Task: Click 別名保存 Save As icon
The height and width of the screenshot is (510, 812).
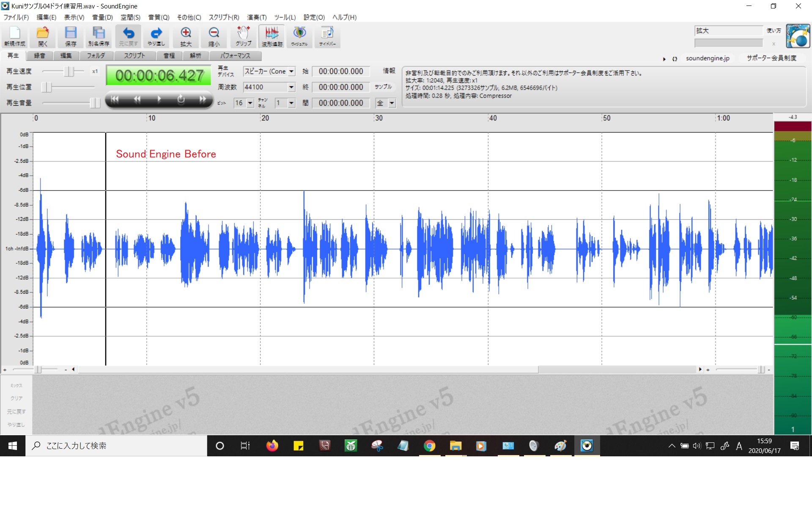Action: tap(99, 36)
